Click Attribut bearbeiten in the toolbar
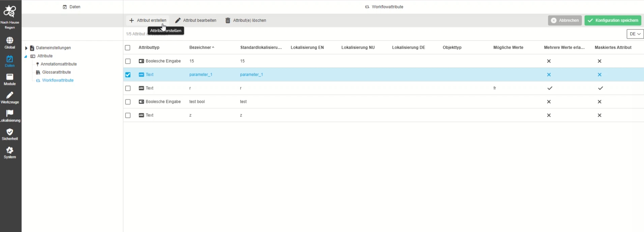This screenshot has height=232, width=644. 196,20
